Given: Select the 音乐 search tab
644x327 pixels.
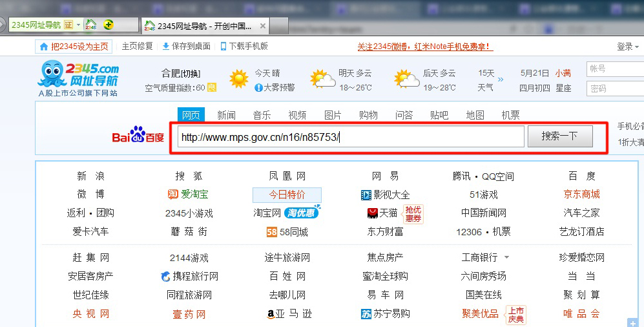Looking at the screenshot, I should tap(262, 115).
